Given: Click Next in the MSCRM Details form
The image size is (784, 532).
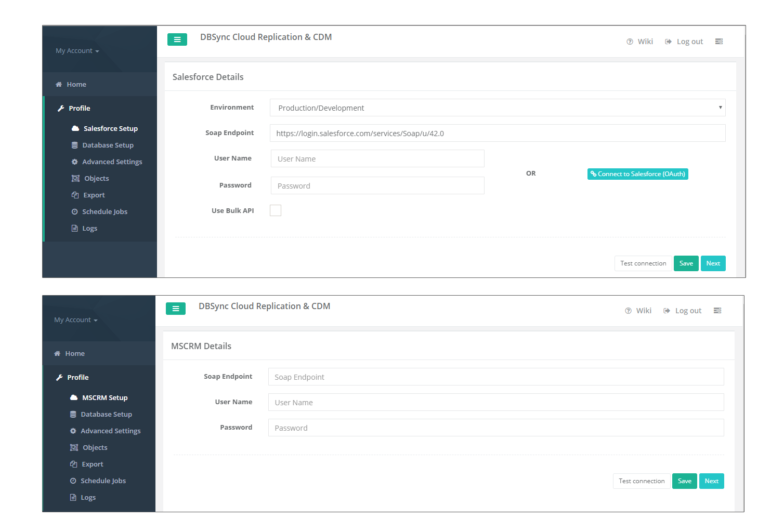Looking at the screenshot, I should coord(711,481).
